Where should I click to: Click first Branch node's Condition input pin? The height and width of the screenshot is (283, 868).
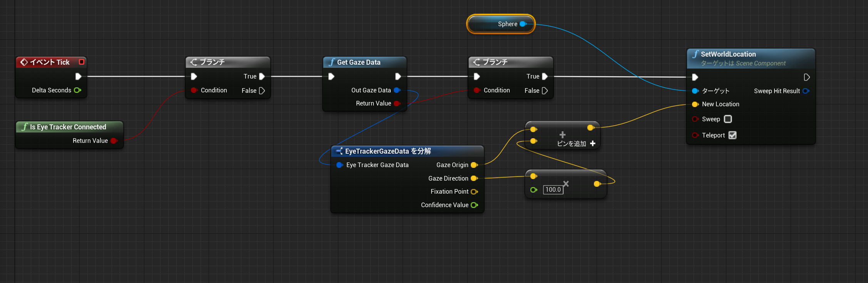click(194, 90)
